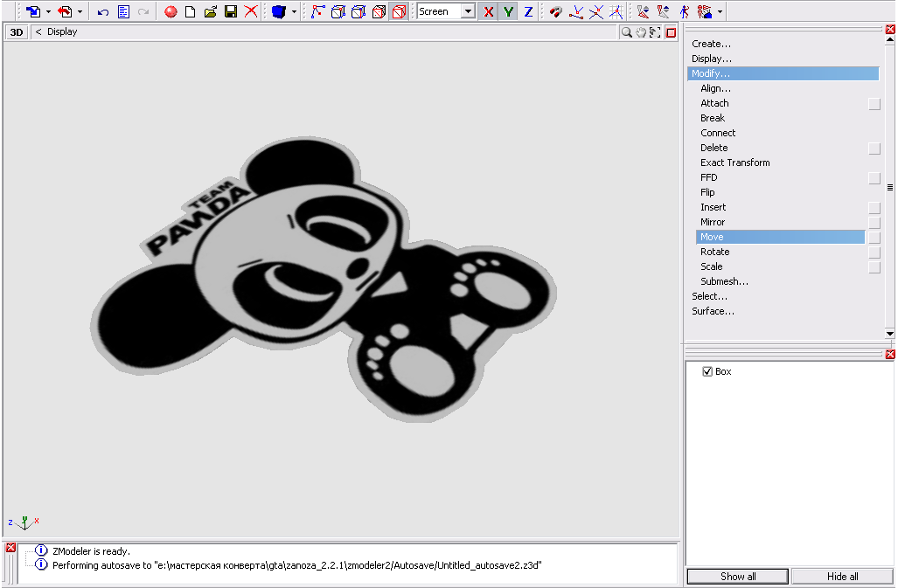
Task: Toggle the Y axis button
Action: [508, 11]
